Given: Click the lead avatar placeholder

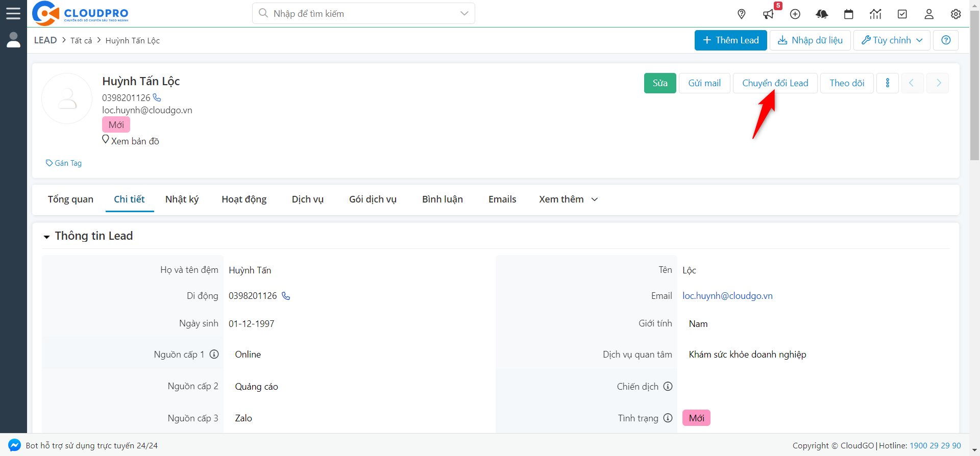Looking at the screenshot, I should 67,98.
